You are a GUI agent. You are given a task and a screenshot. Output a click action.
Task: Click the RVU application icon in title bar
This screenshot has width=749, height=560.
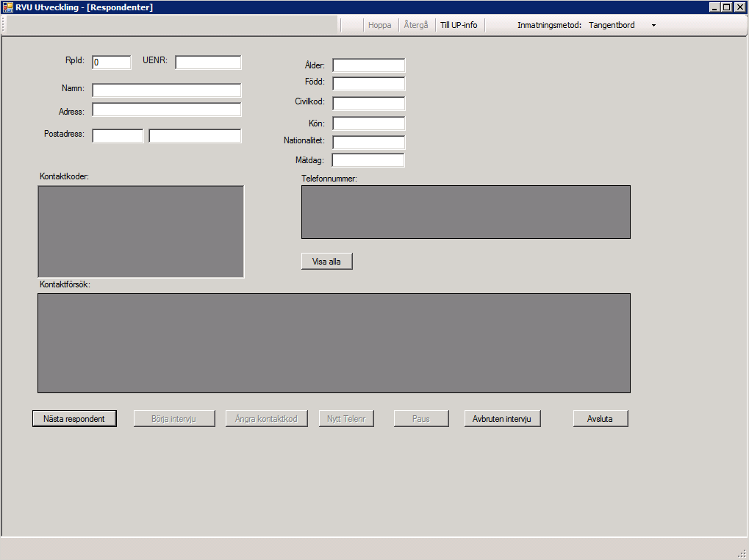[7, 7]
